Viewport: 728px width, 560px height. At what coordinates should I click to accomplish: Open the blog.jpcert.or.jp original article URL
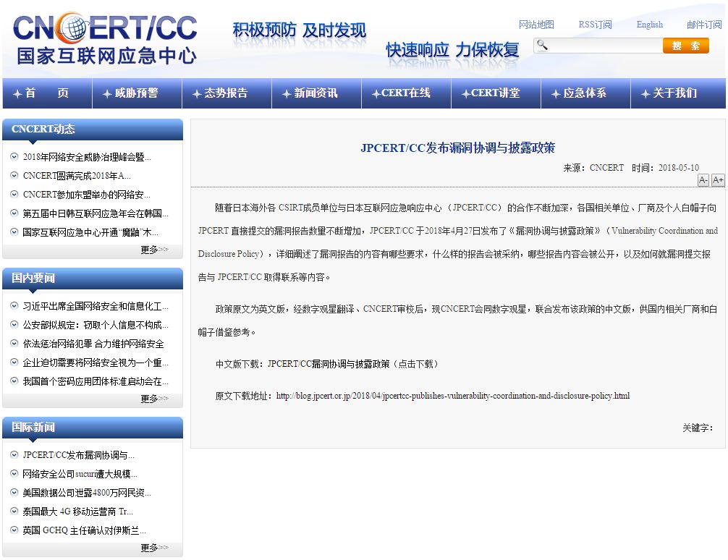453,396
